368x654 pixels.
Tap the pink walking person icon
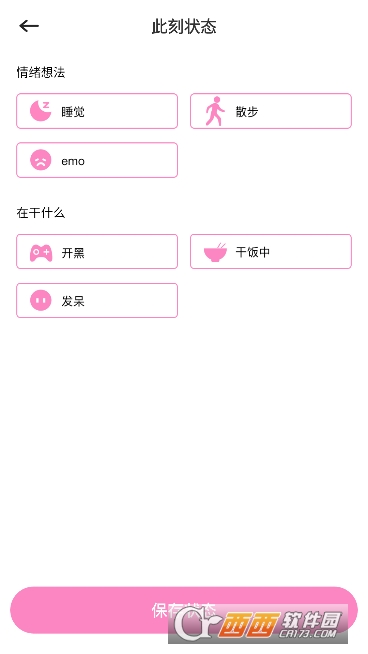[215, 111]
